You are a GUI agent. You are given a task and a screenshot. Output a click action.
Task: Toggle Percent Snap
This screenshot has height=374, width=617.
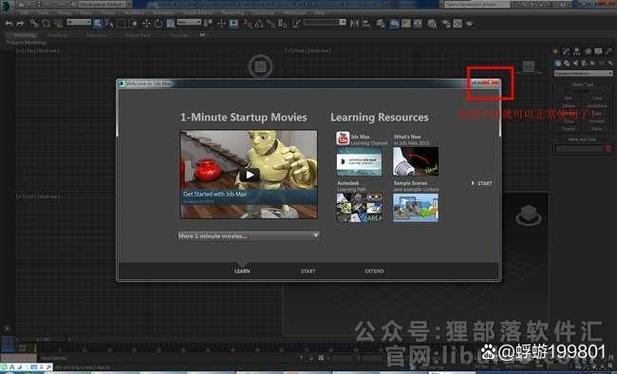click(271, 24)
